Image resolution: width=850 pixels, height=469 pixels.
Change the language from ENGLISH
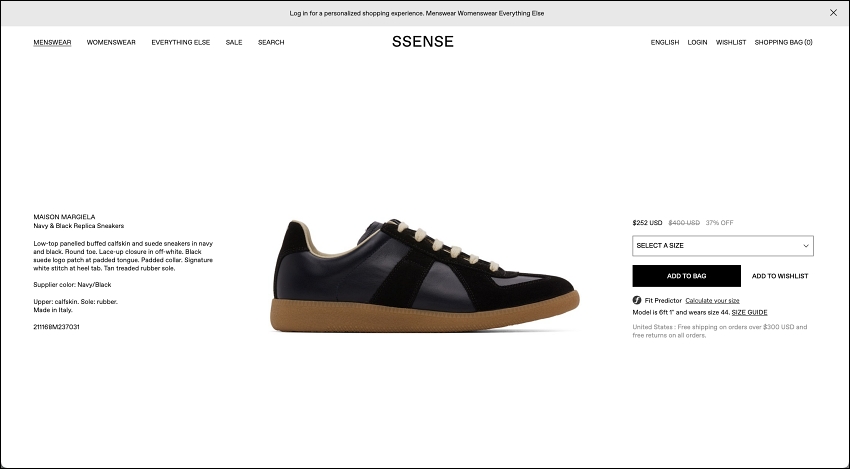[665, 43]
